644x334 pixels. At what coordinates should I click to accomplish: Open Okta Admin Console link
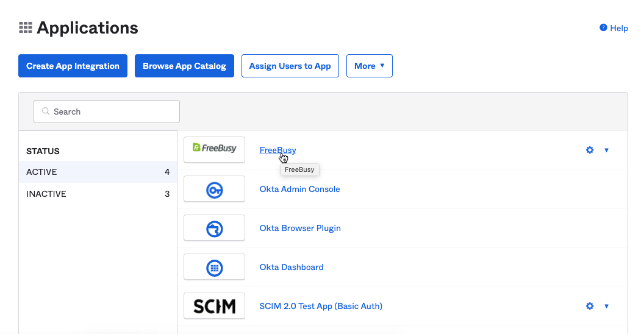pyautogui.click(x=300, y=189)
